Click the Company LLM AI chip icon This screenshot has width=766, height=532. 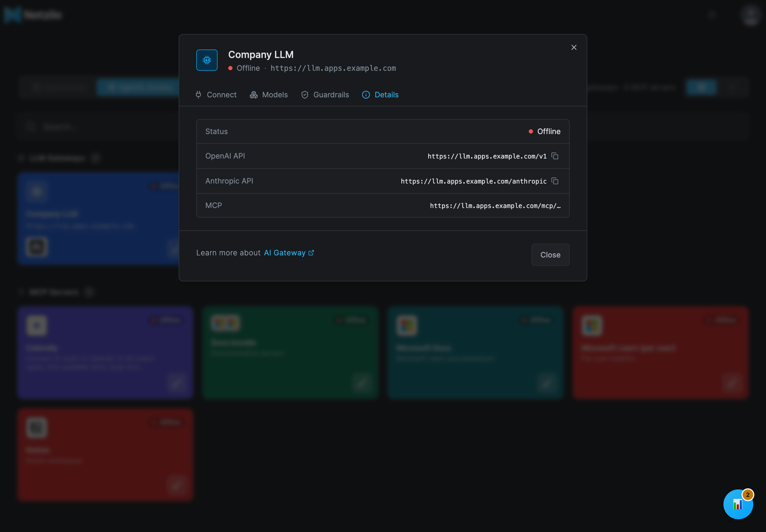point(207,60)
